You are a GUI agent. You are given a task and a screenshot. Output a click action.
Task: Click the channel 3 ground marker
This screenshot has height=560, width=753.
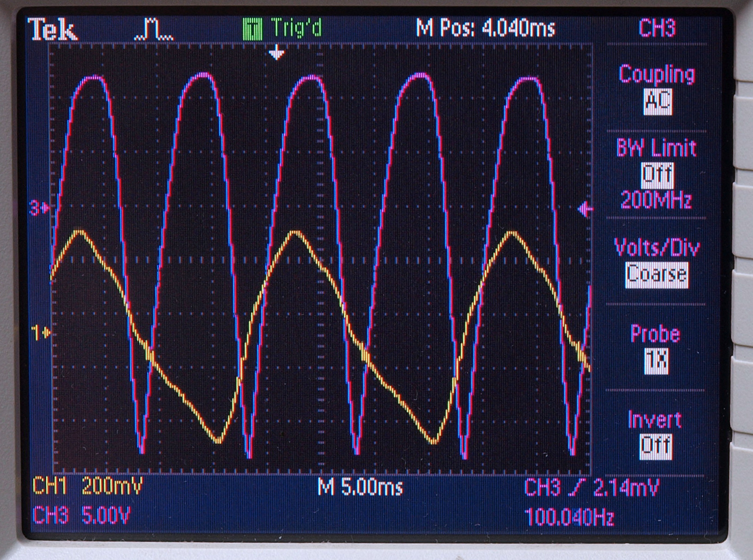(x=40, y=209)
